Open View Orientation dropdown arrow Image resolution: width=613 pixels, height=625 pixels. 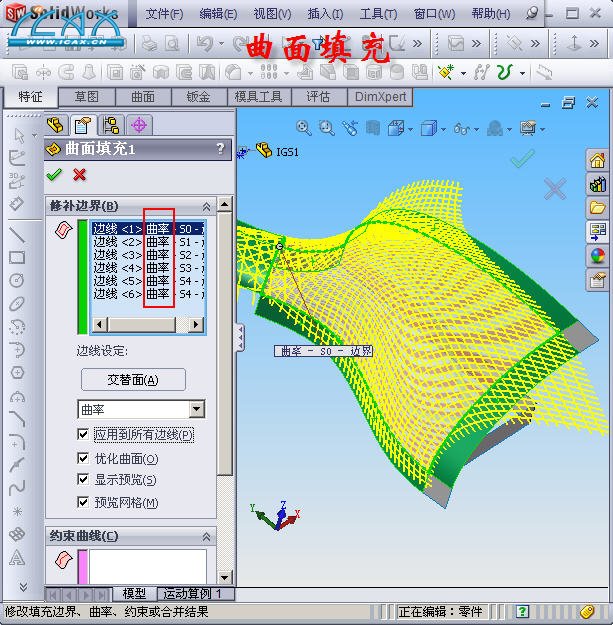click(411, 130)
